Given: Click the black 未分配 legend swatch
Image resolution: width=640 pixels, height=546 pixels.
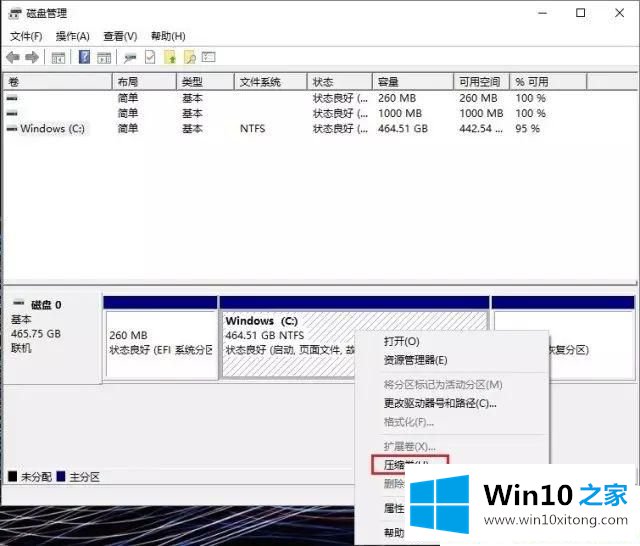Looking at the screenshot, I should (13, 476).
